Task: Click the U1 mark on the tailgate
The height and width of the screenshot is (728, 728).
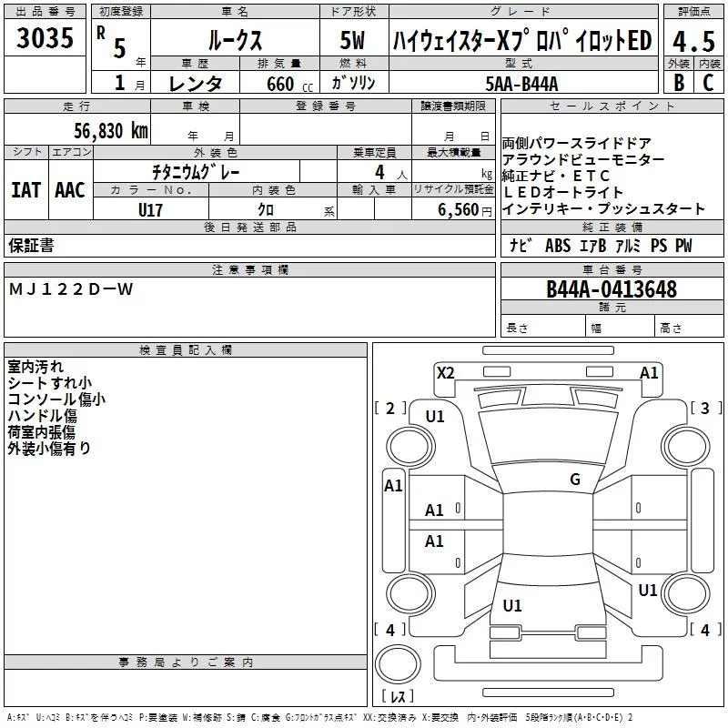Action: click(x=512, y=606)
